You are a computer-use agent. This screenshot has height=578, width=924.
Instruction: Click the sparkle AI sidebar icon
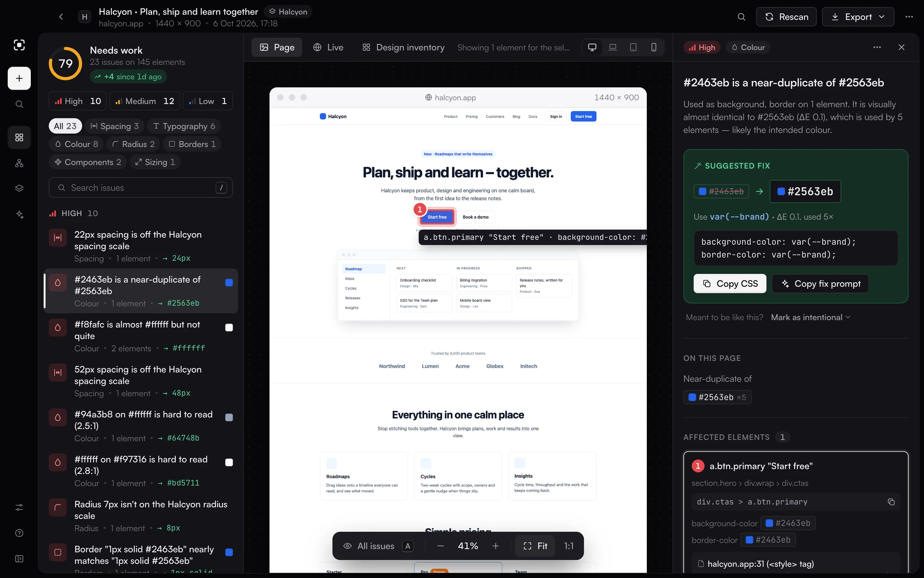pyautogui.click(x=19, y=214)
